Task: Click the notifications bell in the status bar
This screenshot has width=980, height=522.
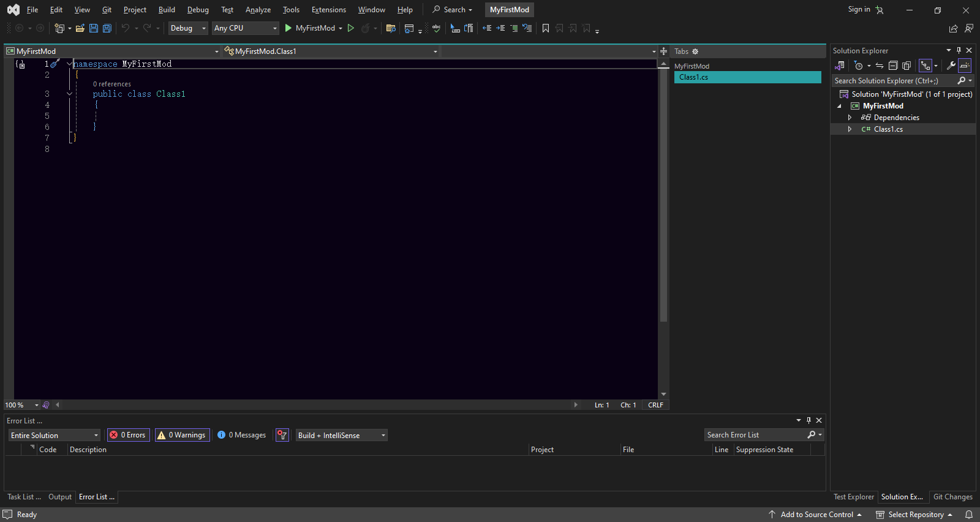Action: pos(969,515)
